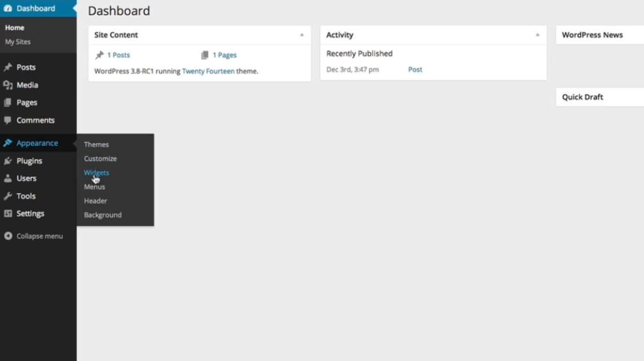This screenshot has width=644, height=361.
Task: Click the Posts pushpin icon in sidebar
Action: coord(8,67)
